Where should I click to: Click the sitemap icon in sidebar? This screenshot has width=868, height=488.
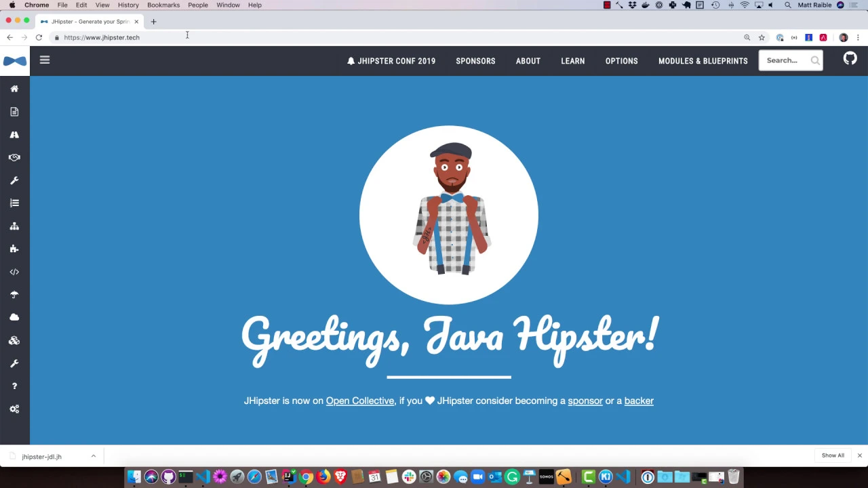click(x=14, y=226)
